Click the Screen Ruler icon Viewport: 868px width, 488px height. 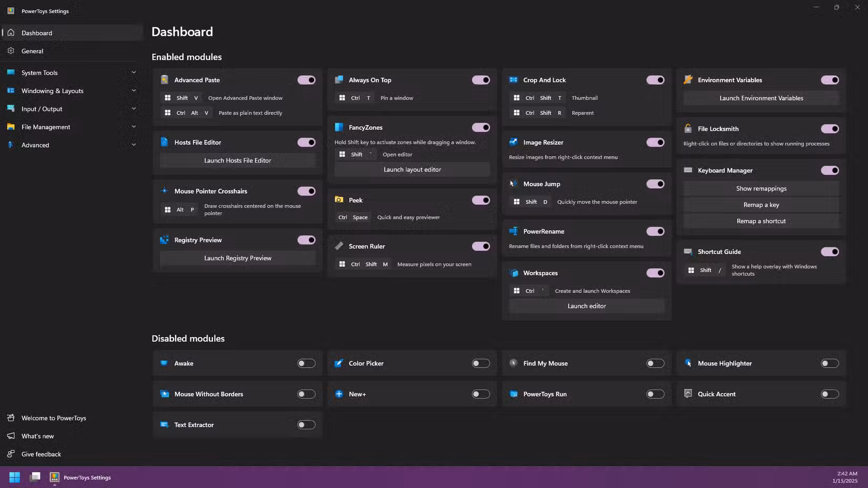(339, 246)
